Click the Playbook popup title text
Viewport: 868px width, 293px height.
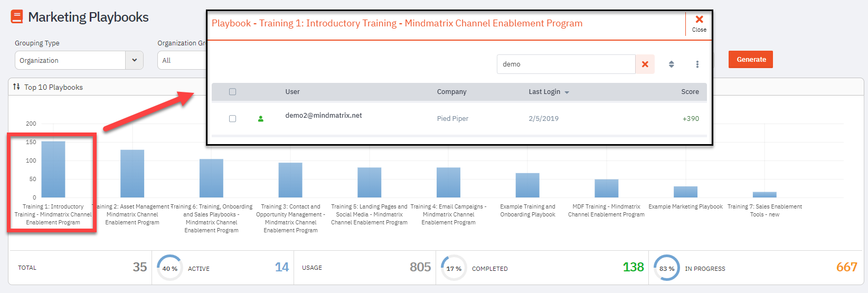click(x=397, y=23)
